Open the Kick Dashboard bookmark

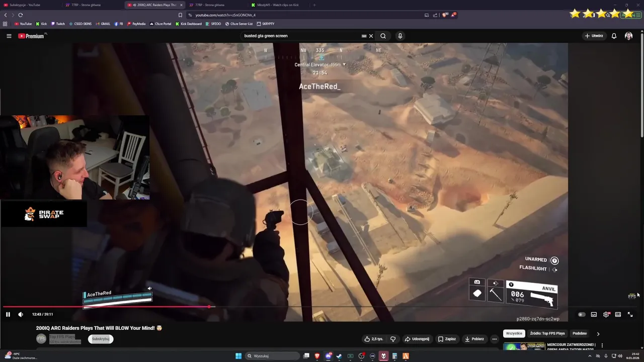tap(188, 24)
